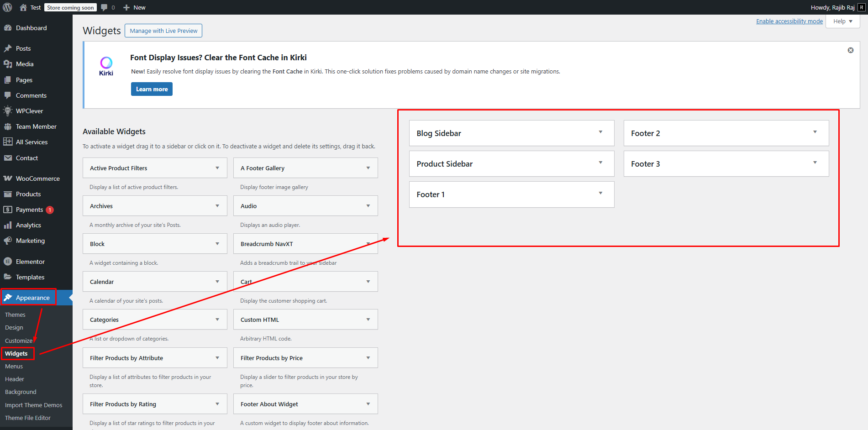Screen dimensions: 868x430
Task: Open Import Theme Demos submenu item
Action: 33,405
